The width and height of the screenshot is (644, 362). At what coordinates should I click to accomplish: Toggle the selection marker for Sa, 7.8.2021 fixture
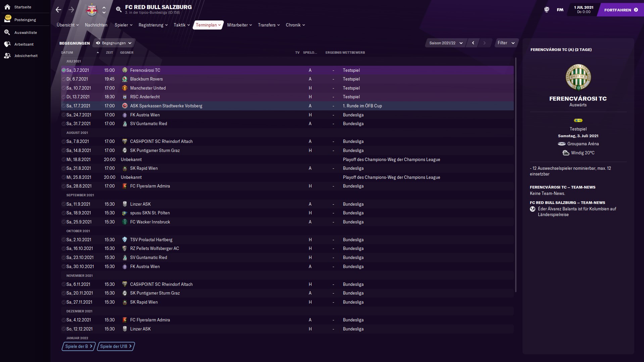63,142
